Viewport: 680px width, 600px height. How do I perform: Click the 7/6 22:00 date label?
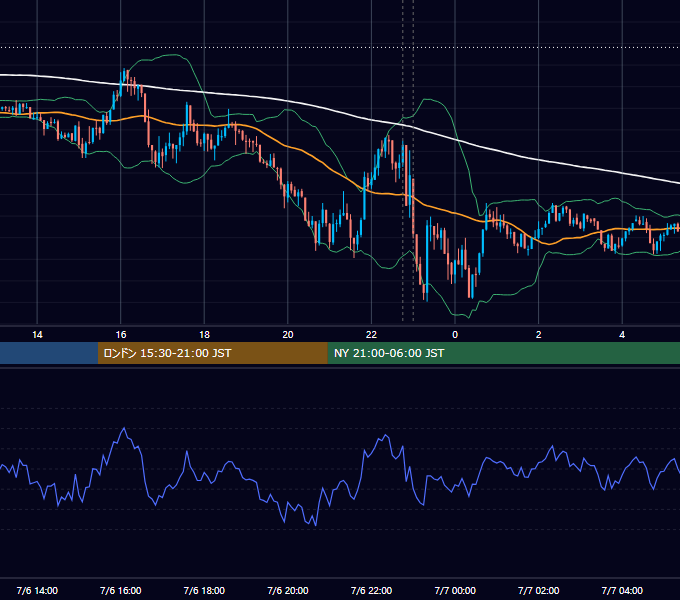(x=371, y=590)
